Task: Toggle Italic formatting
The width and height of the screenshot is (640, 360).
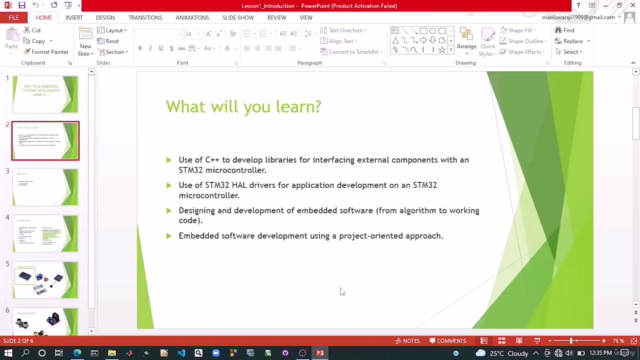Action: pos(150,49)
